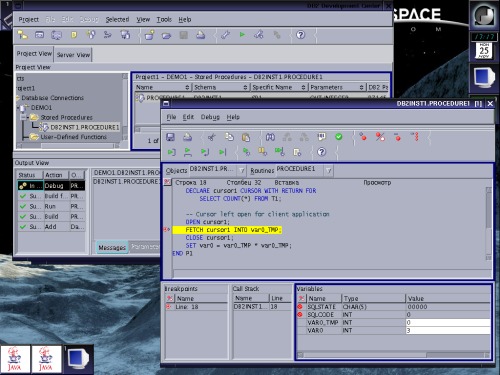Sort by the Schema column header arrows
This screenshot has width=500, height=375.
(245, 87)
